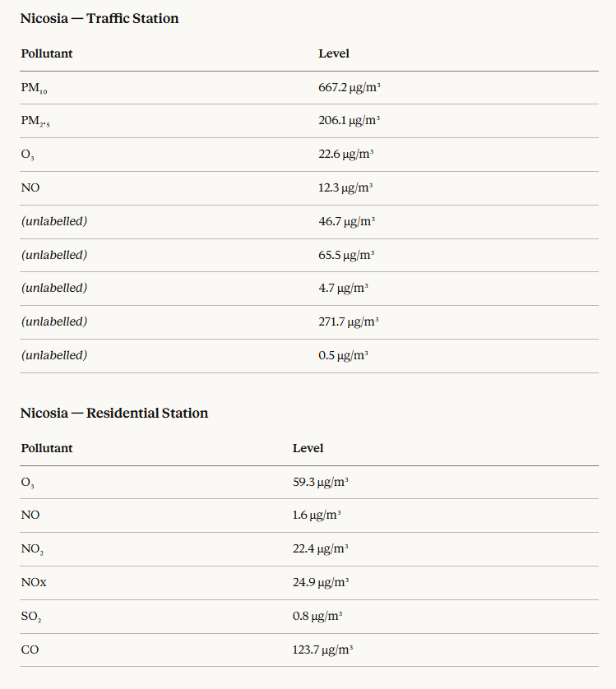
Task: Click the 206.1 µg/m³ value
Action: point(349,120)
